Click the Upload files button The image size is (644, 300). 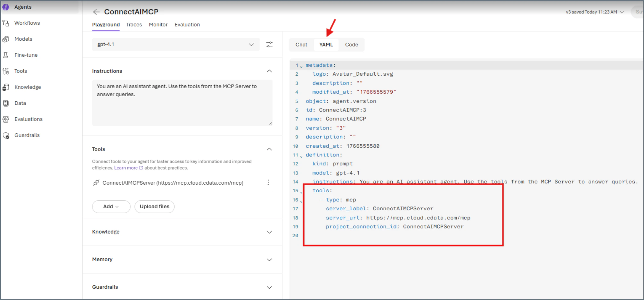tap(154, 206)
